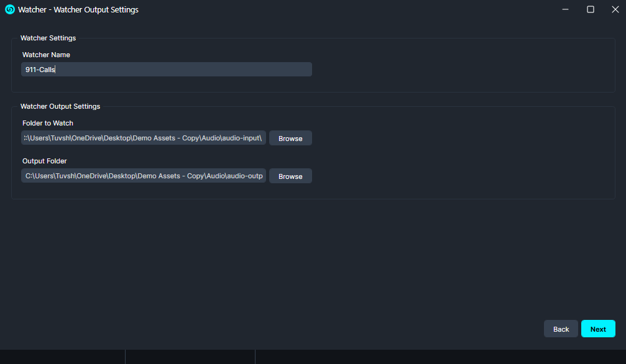This screenshot has height=364, width=626.
Task: Click inside the Watcher Name field
Action: (166, 69)
